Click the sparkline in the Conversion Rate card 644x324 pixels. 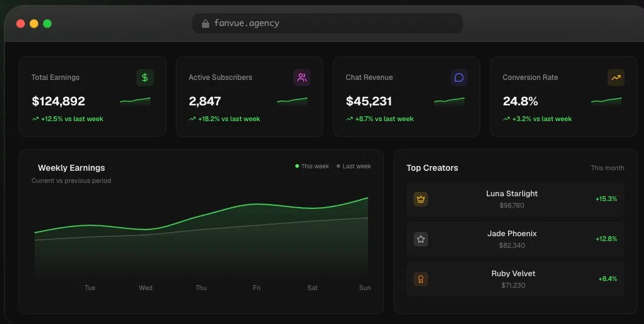tap(606, 101)
